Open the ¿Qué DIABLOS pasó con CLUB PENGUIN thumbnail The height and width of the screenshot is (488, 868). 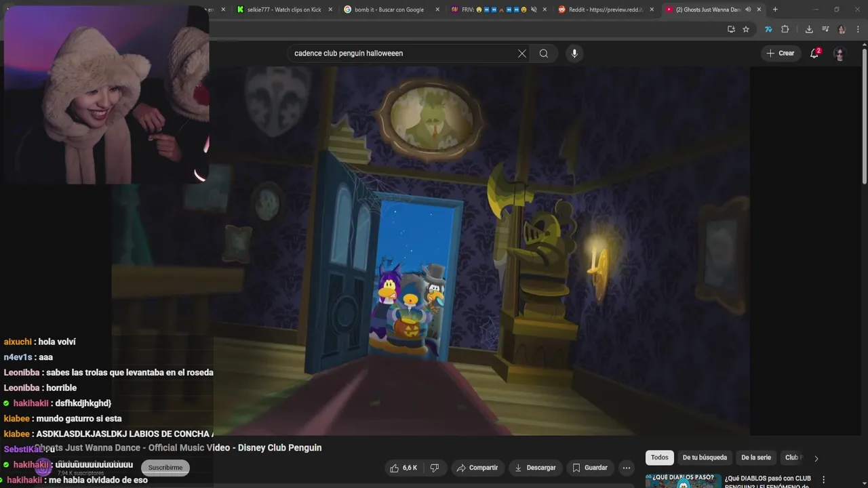683,481
